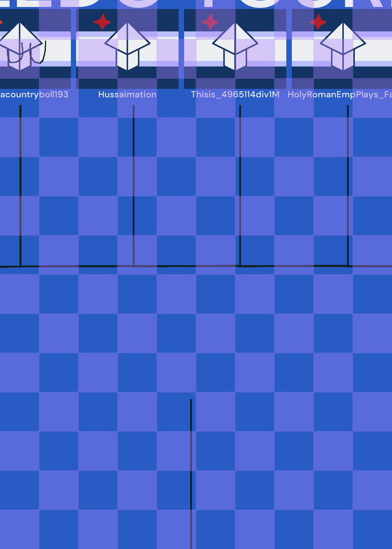Open the Hussaimation player name

coord(127,95)
